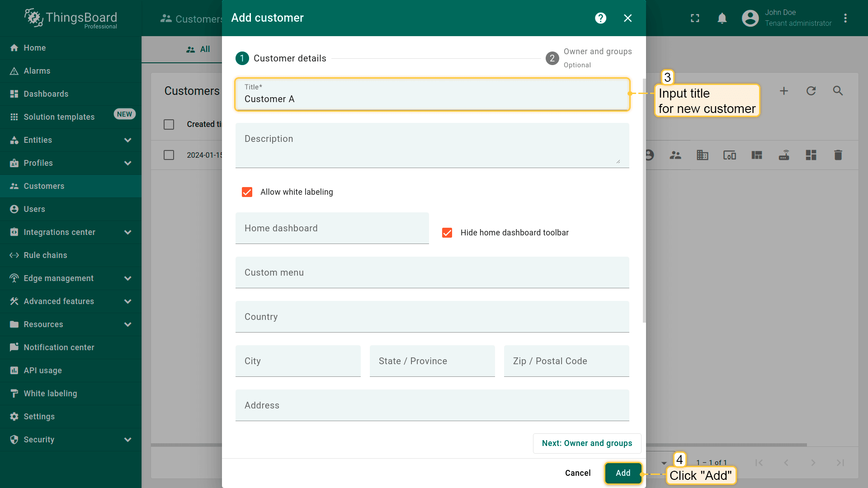Open the help icon in dialog header
The image size is (868, 488).
point(600,18)
